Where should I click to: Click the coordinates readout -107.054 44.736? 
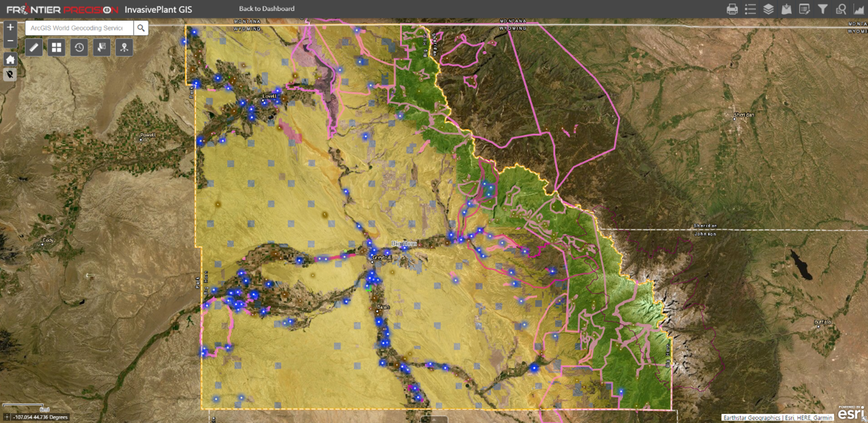coord(41,417)
